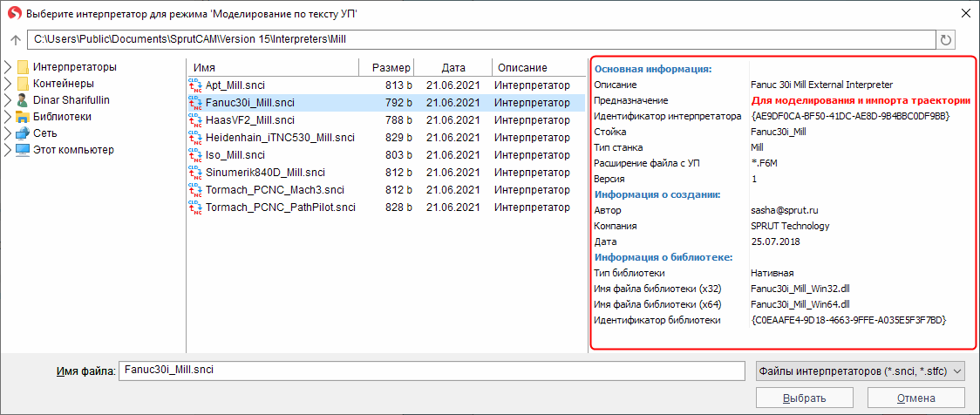Select the HaasVF2_Mill.snci file name

pyautogui.click(x=250, y=120)
